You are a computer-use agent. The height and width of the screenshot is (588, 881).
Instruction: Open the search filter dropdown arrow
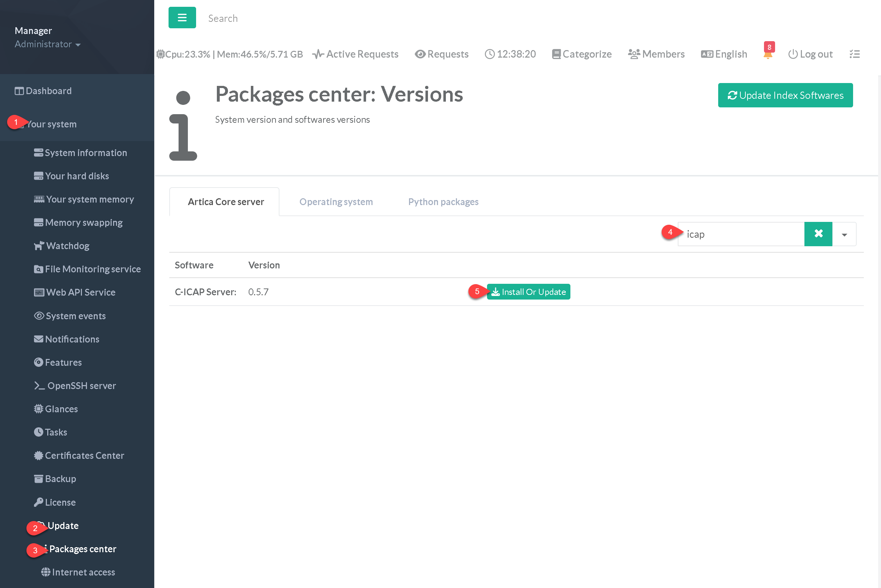(x=844, y=235)
